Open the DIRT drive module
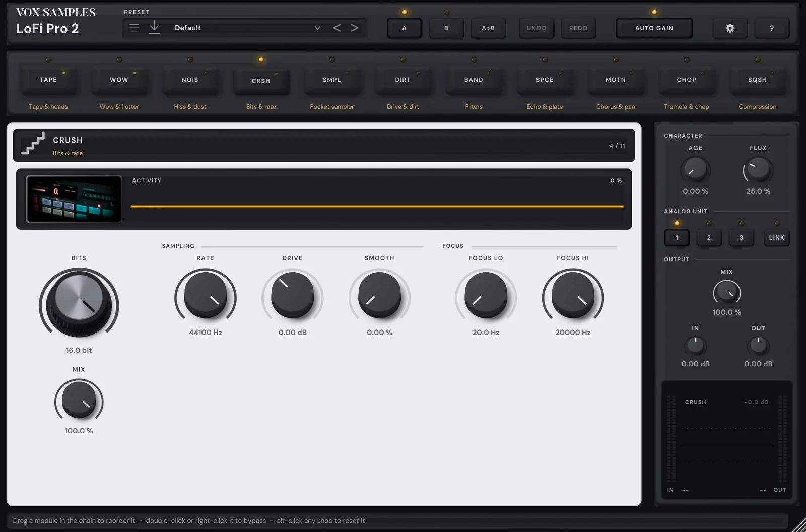This screenshot has height=532, width=806. (403, 80)
